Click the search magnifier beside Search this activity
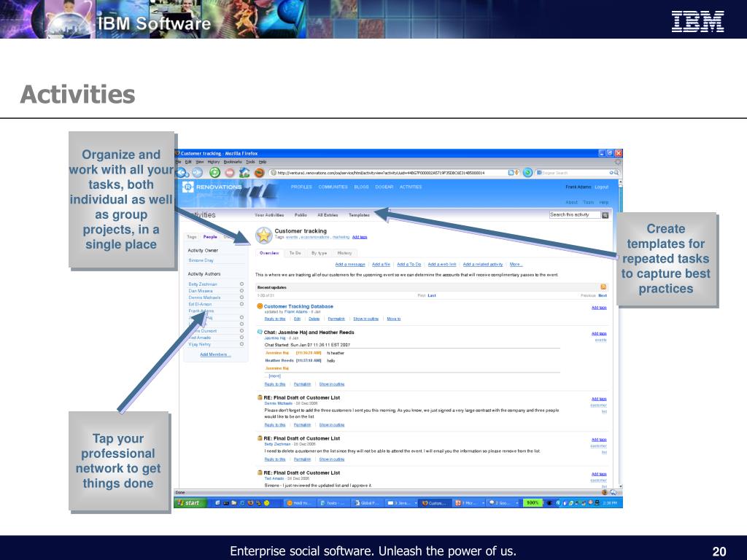This screenshot has height=560, width=747. [605, 215]
